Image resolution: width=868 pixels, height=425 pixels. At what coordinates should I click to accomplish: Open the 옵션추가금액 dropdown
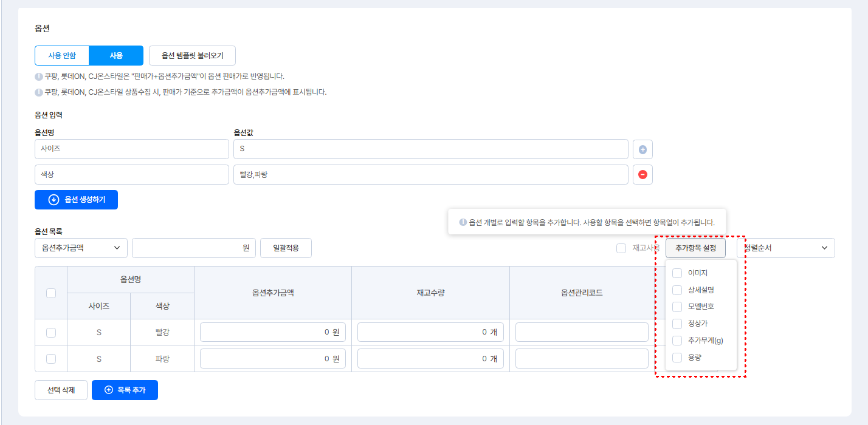(81, 248)
